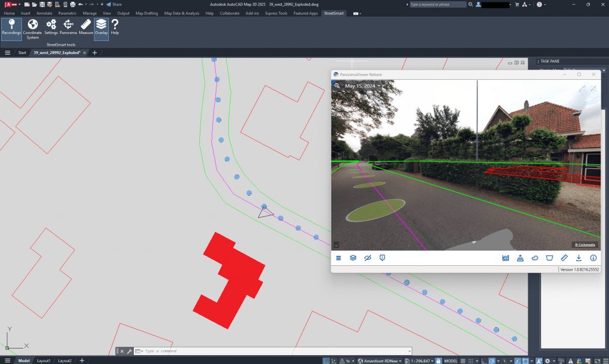Open the Home ribbon tab
Image resolution: width=609 pixels, height=364 pixels.
10,13
